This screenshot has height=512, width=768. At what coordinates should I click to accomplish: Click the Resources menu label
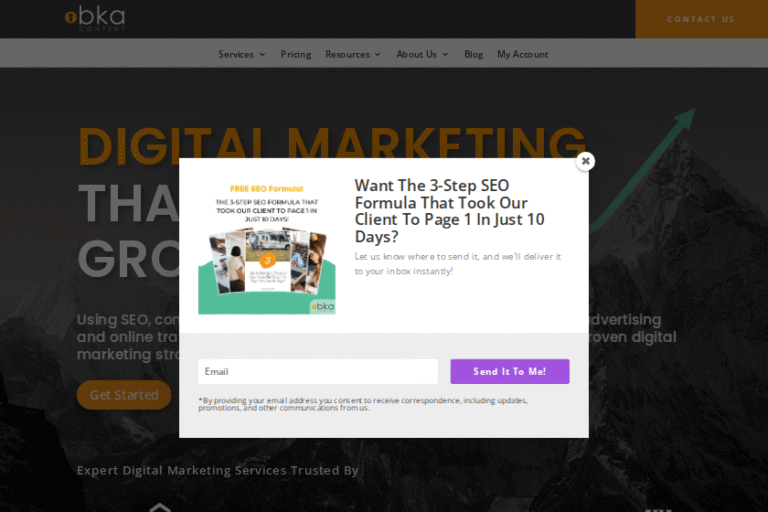[347, 54]
